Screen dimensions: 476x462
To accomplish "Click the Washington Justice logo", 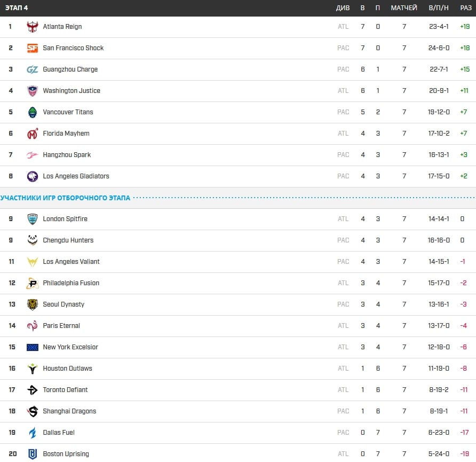I will [33, 91].
